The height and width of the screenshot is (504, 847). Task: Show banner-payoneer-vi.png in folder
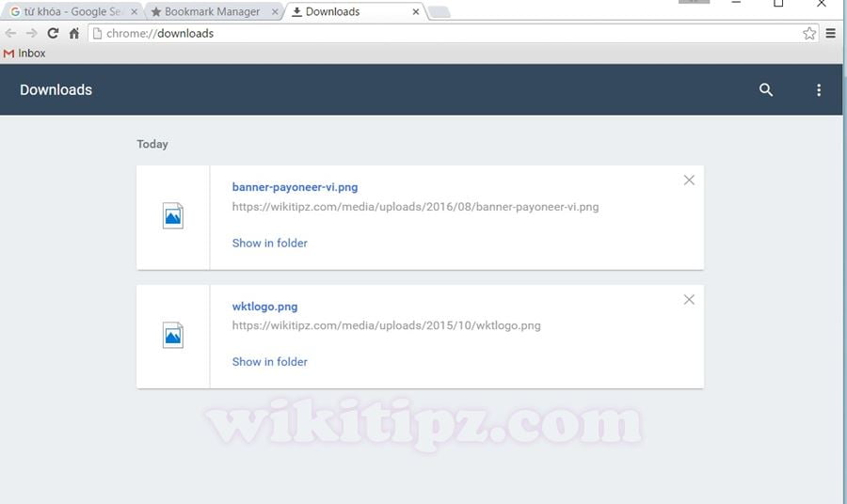269,243
